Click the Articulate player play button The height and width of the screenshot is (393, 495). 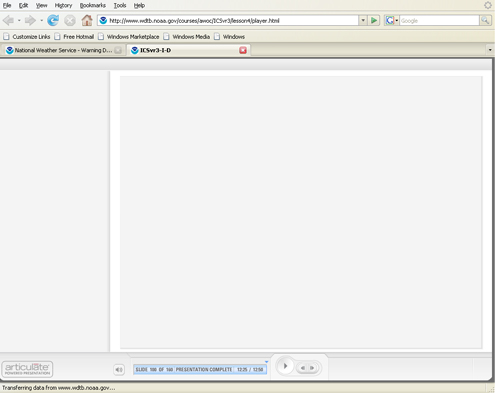point(285,366)
